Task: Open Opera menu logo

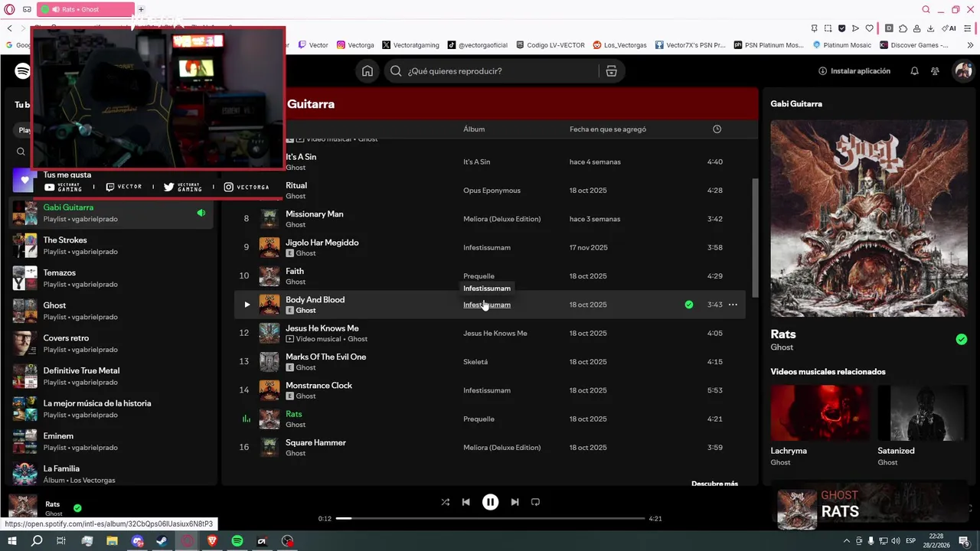Action: point(9,9)
